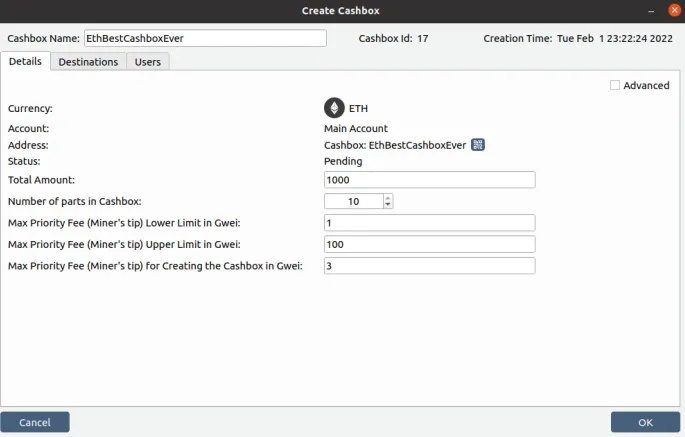Viewport: 685px width, 437px height.
Task: Click 'Cashbox: EthBestCashboxEver' address text
Action: click(395, 145)
